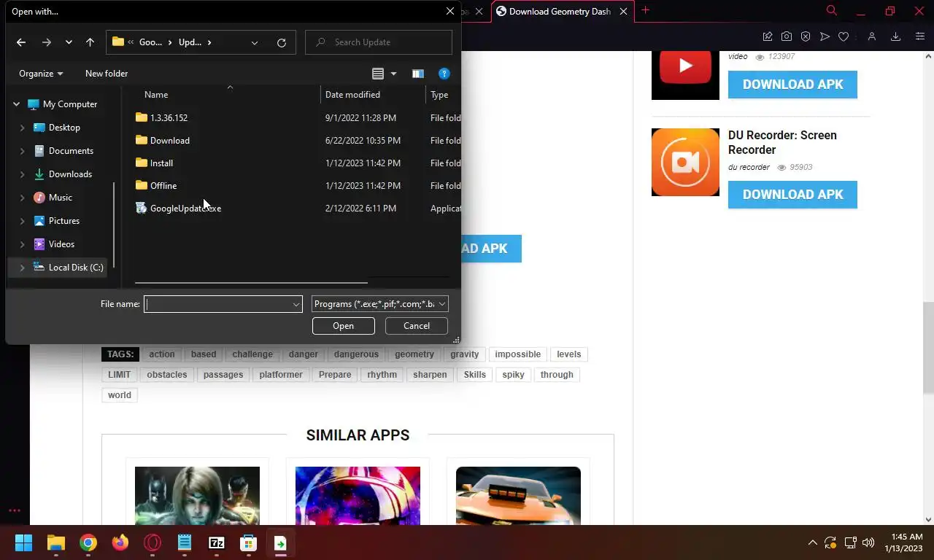
Task: Expand the Pictures tree node
Action: pos(22,221)
